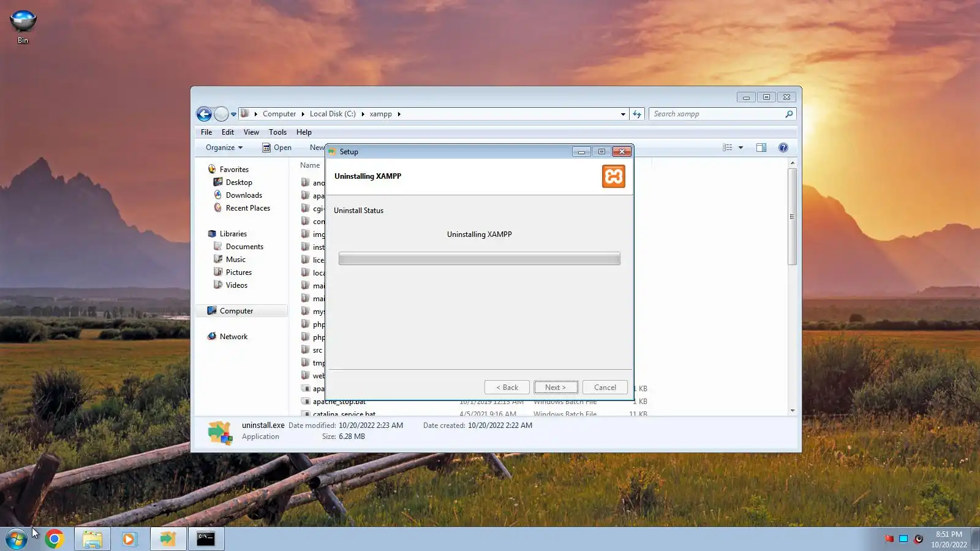Open the recent pages dropdown arrow
The width and height of the screenshot is (980, 551).
pyautogui.click(x=233, y=114)
